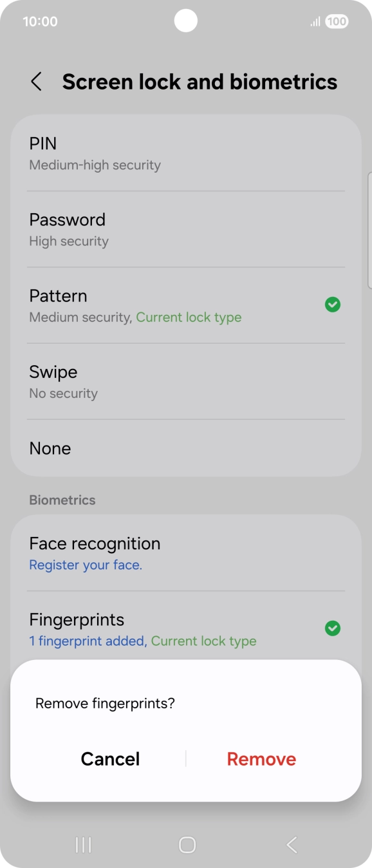Tap the back arrow beside the title
Viewport: 372px width, 868px height.
pyautogui.click(x=36, y=82)
